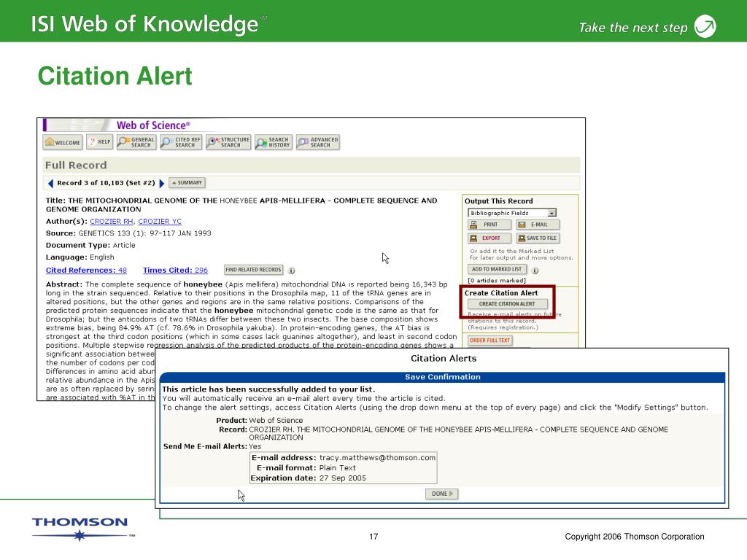Click Order Full Text button

pos(489,341)
